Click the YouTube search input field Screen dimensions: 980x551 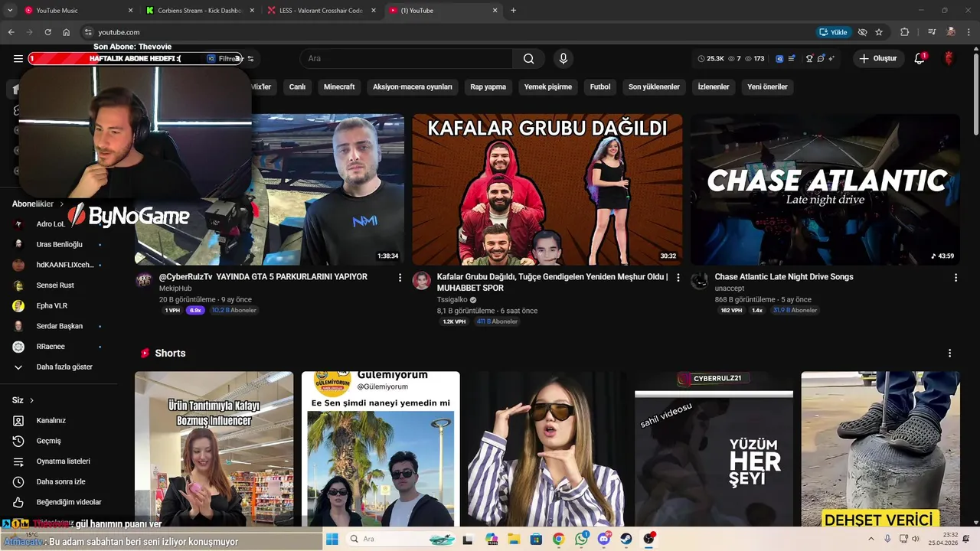(x=406, y=59)
